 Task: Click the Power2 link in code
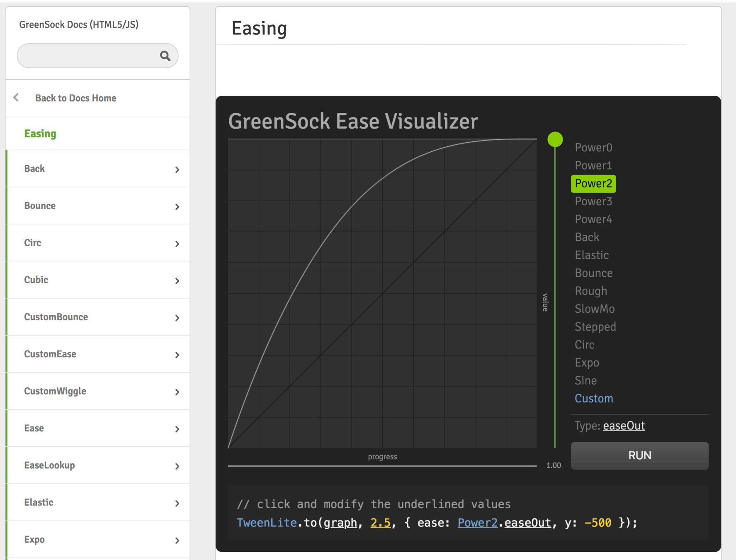tap(477, 523)
